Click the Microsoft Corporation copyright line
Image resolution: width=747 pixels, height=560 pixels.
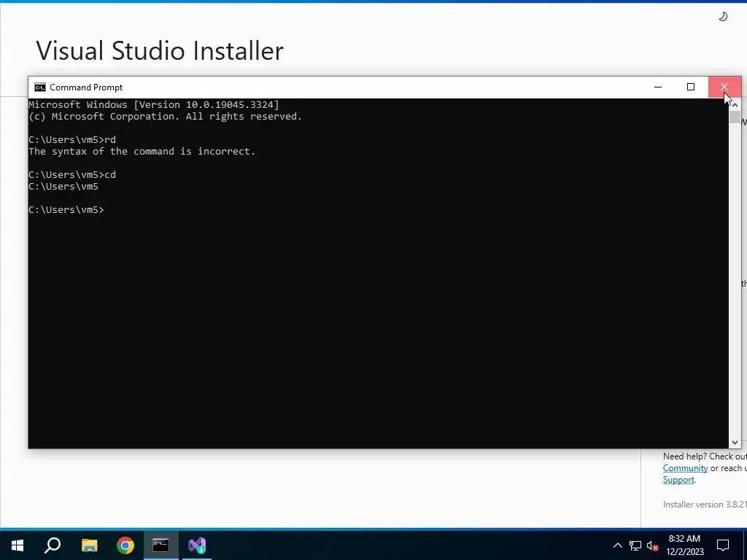point(166,116)
